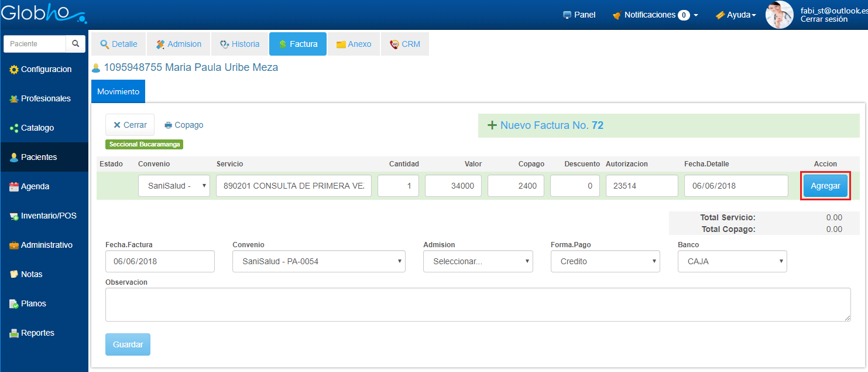The width and height of the screenshot is (868, 372).
Task: Expand the Forma.Pago Credito dropdown
Action: [x=605, y=261]
